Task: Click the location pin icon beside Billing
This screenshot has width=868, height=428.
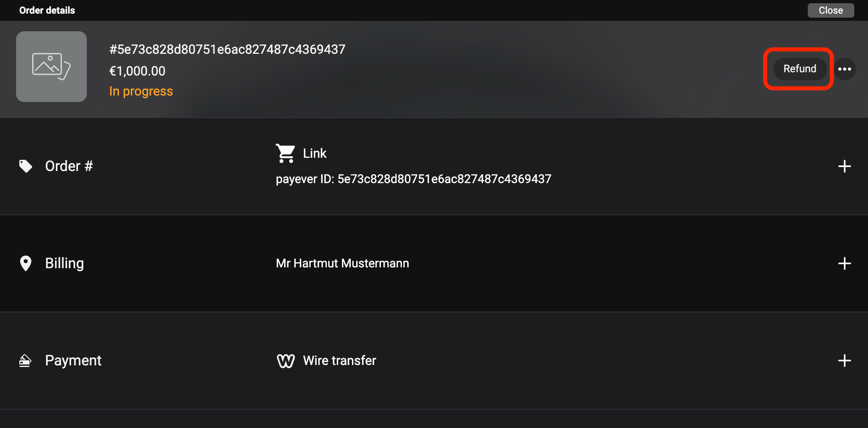Action: click(x=26, y=263)
